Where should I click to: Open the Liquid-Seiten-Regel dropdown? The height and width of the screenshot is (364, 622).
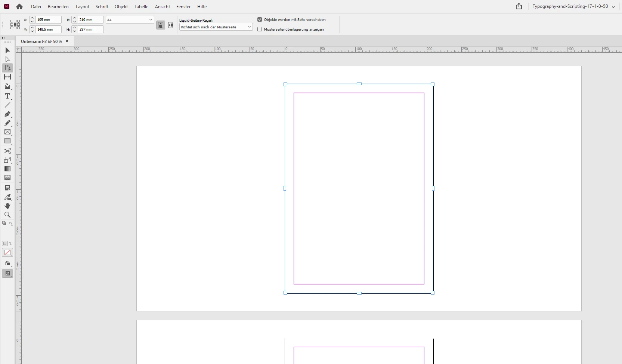click(x=216, y=27)
